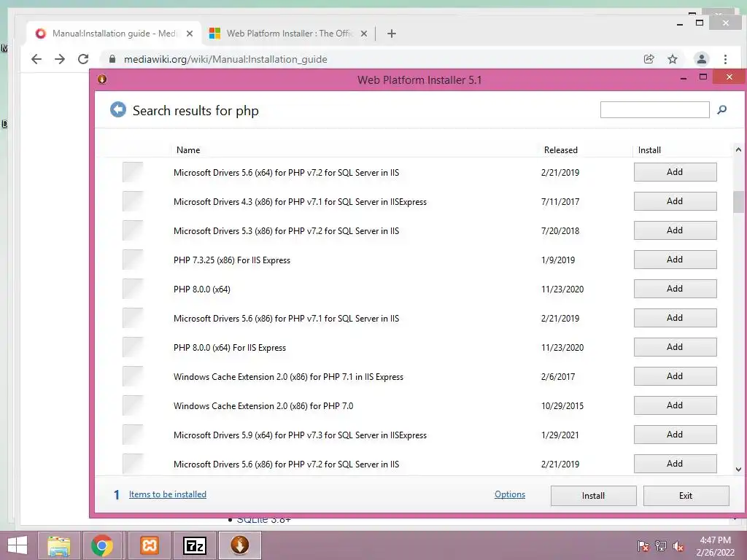Close the Manual:Installation guide tab
The image size is (747, 560).
pos(190,34)
